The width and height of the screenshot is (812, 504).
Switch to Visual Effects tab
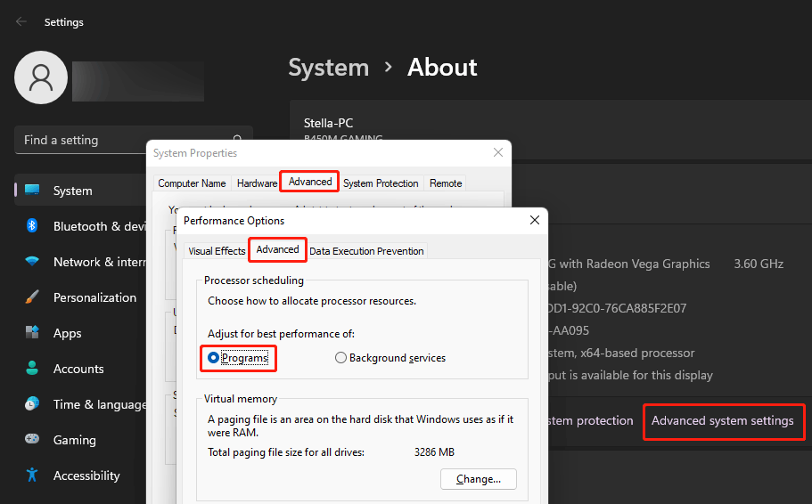tap(217, 251)
